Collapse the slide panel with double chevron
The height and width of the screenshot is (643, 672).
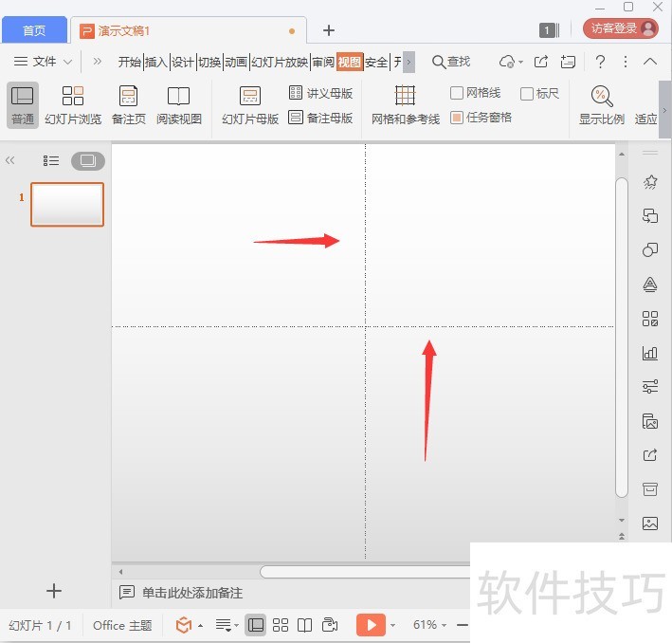pos(9,160)
